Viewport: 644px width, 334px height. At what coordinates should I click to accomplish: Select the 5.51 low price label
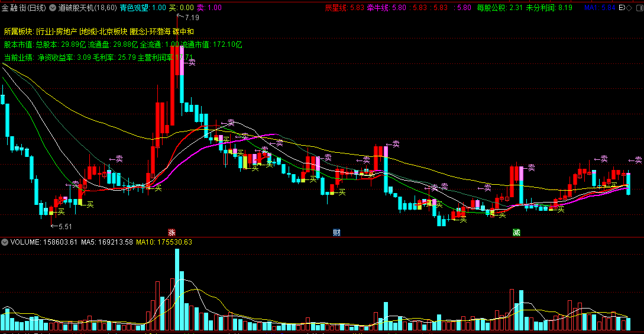click(65, 227)
